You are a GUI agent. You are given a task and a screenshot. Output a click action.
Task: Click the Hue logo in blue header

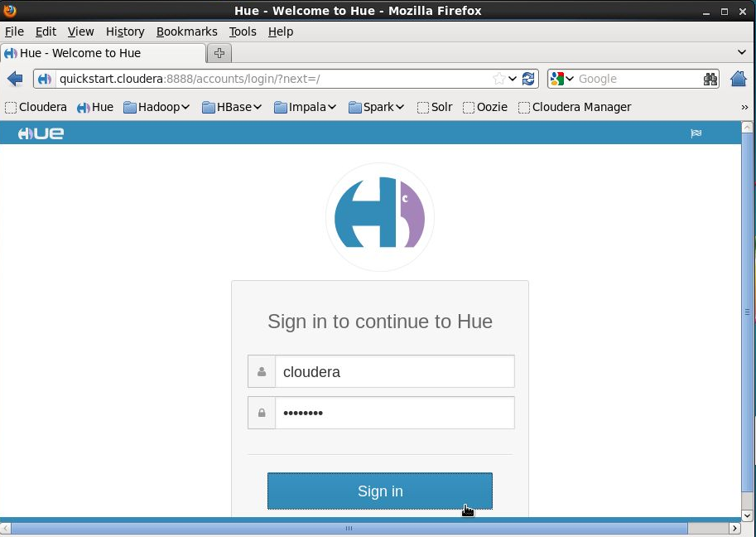pyautogui.click(x=41, y=133)
